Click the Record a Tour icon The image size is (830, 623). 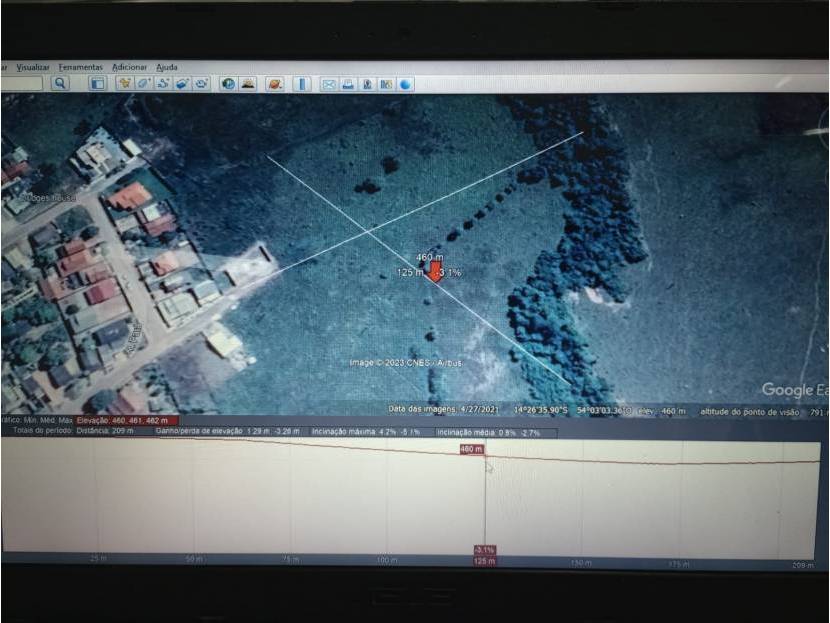[x=201, y=83]
